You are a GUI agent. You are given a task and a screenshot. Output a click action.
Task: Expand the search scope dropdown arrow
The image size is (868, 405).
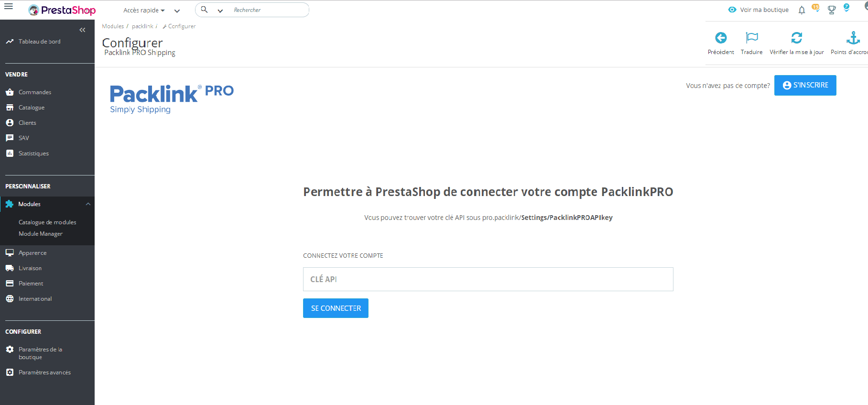[220, 10]
